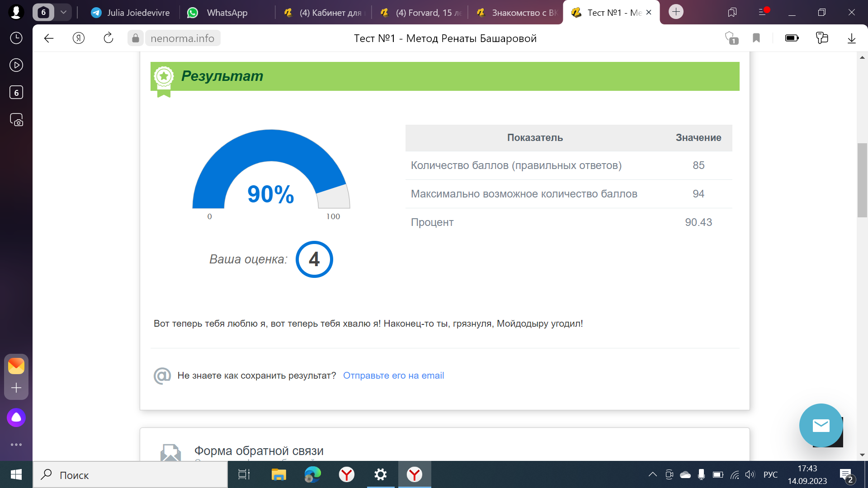Click the page vertical scrollbar thumb
This screenshot has height=488, width=868.
(x=862, y=180)
